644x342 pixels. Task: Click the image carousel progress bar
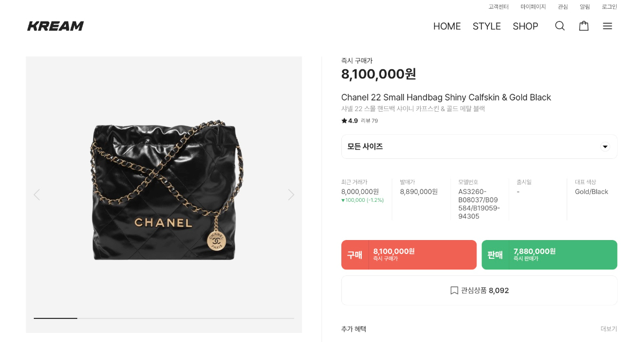(164, 318)
